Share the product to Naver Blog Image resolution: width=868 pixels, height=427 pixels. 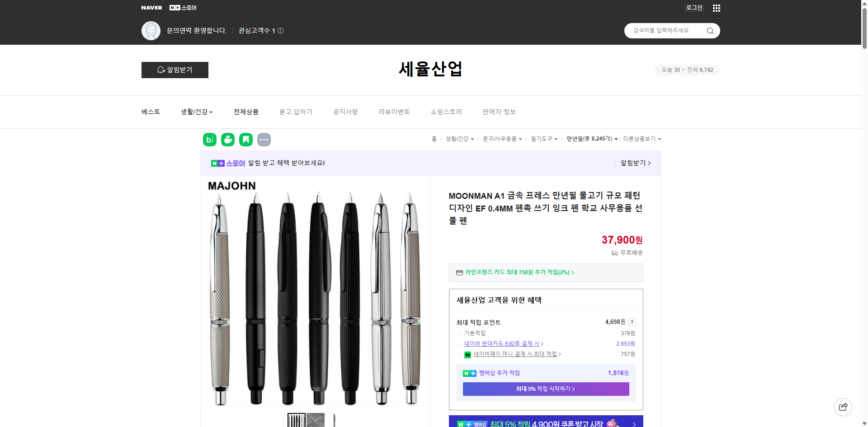click(x=209, y=140)
